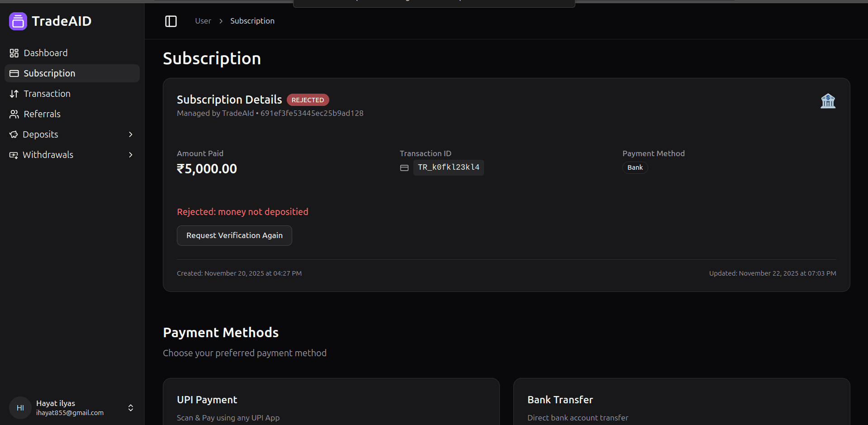
Task: Toggle the sidebar panel icon
Action: pyautogui.click(x=171, y=21)
